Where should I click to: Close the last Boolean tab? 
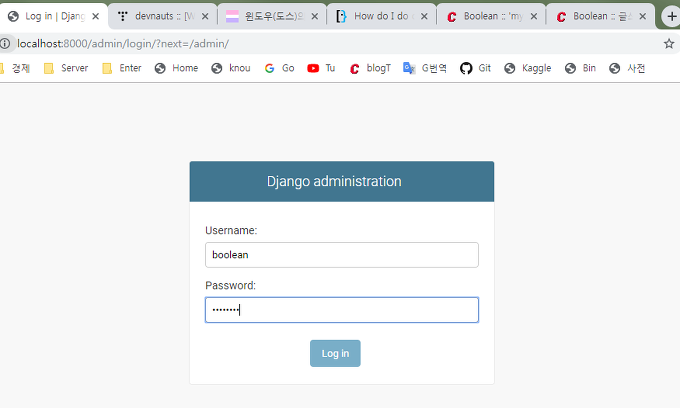[643, 16]
